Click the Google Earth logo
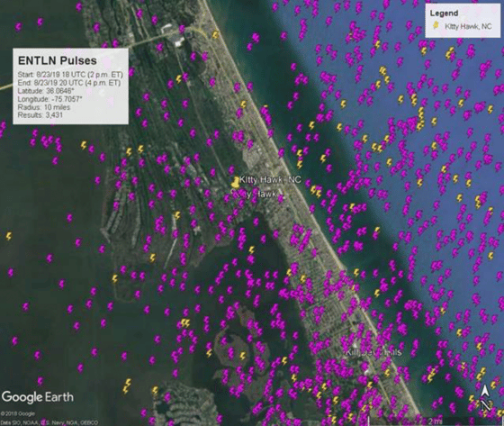This screenshot has height=426, width=504. [38, 397]
